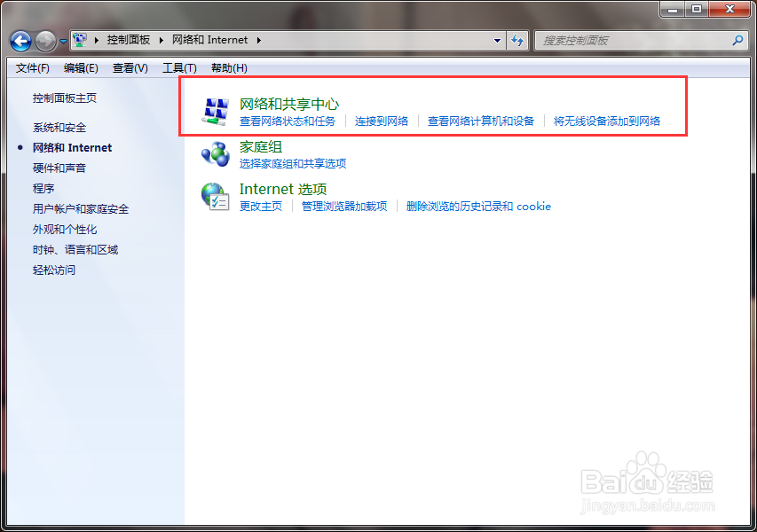Open the Internet 选项 heading
Viewport: 757px width, 532px height.
point(283,189)
